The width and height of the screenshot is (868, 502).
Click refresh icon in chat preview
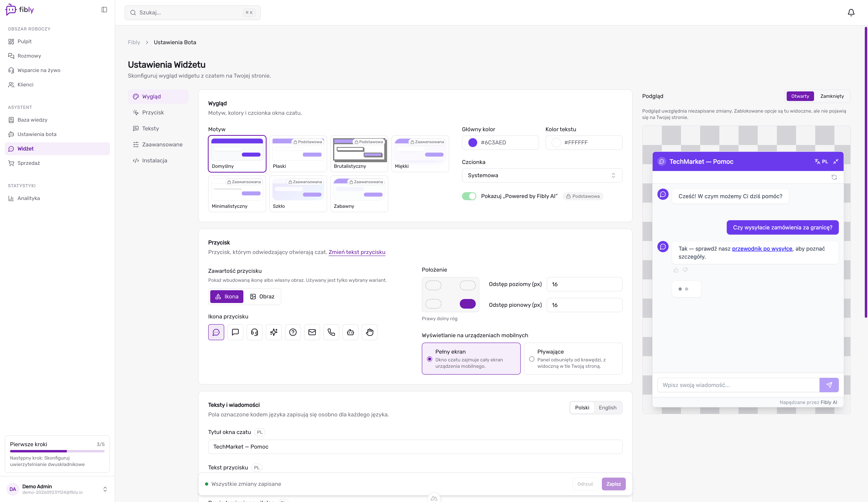coord(834,177)
